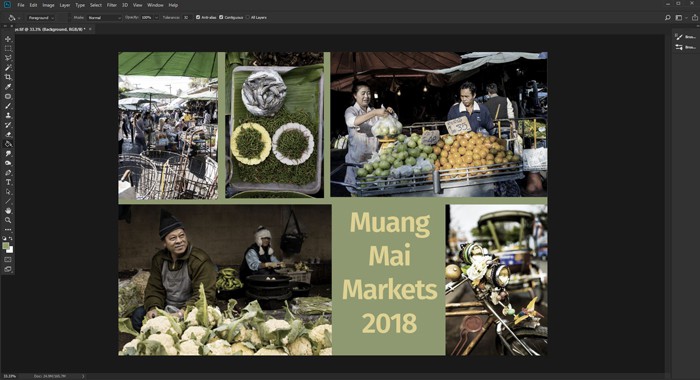Select the Move tool
Screen dimensions: 700x380
click(x=8, y=39)
